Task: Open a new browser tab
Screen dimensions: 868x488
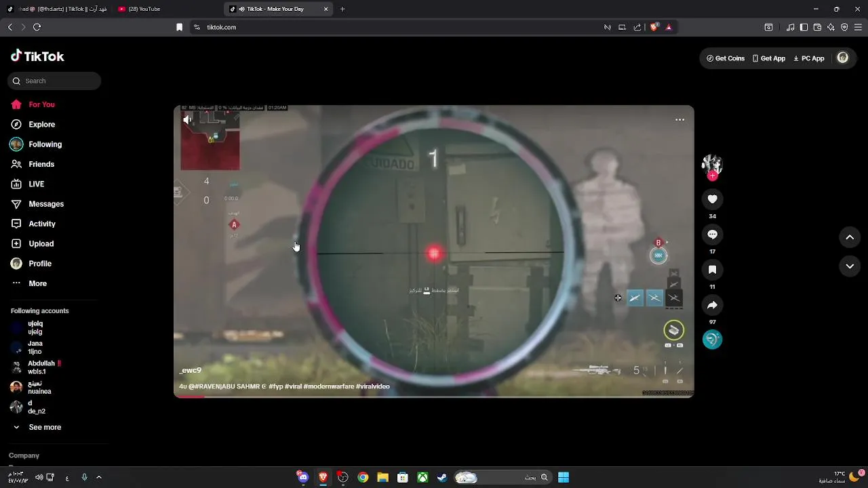Action: 342,9
